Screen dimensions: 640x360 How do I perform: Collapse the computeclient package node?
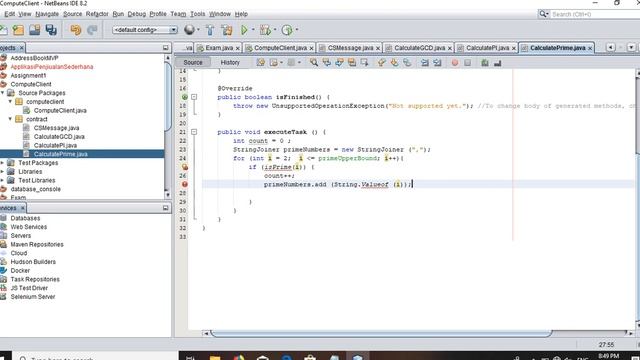tap(10, 102)
